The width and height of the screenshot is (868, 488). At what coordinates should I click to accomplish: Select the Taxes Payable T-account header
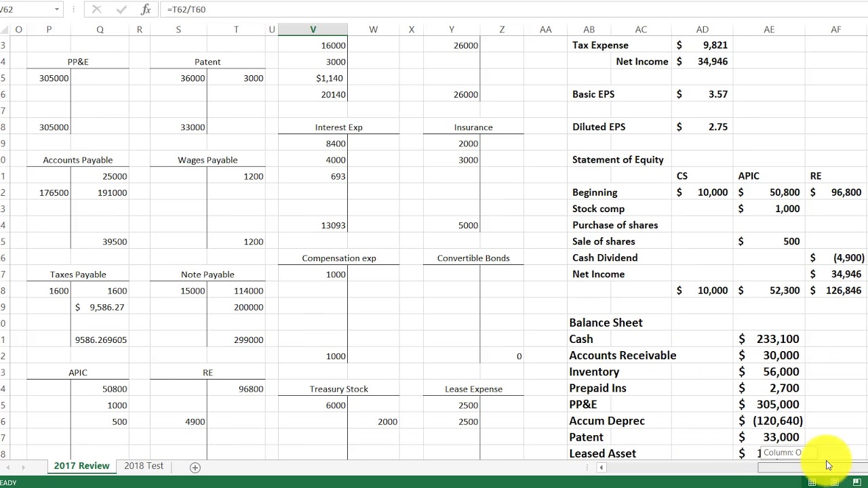[x=78, y=274]
